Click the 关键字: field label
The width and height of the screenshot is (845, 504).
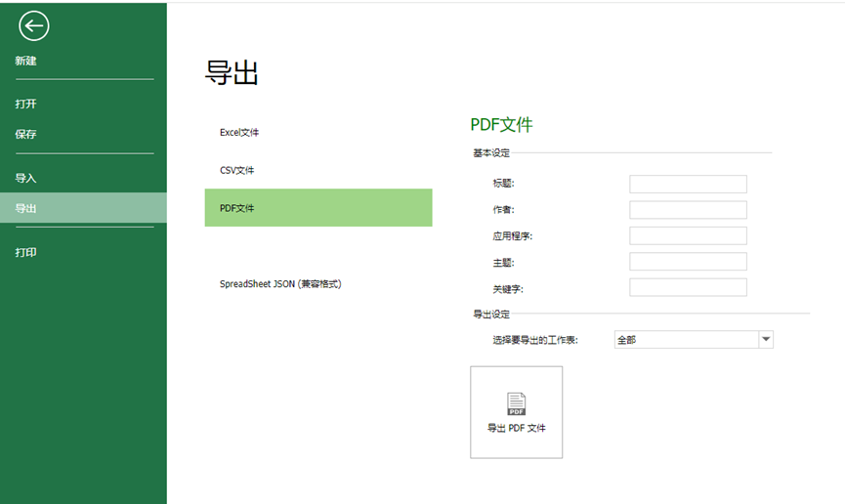[x=508, y=289]
